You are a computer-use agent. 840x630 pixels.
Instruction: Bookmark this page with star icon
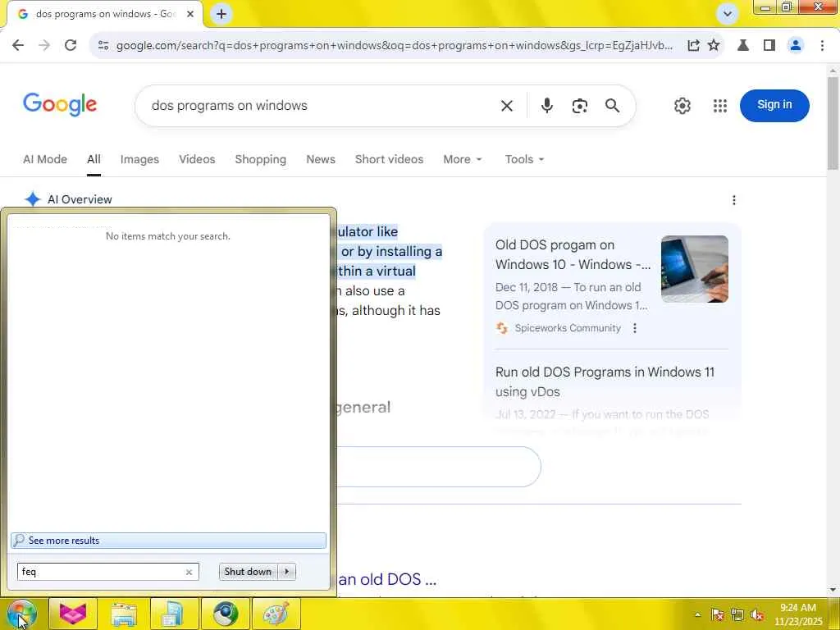714,46
